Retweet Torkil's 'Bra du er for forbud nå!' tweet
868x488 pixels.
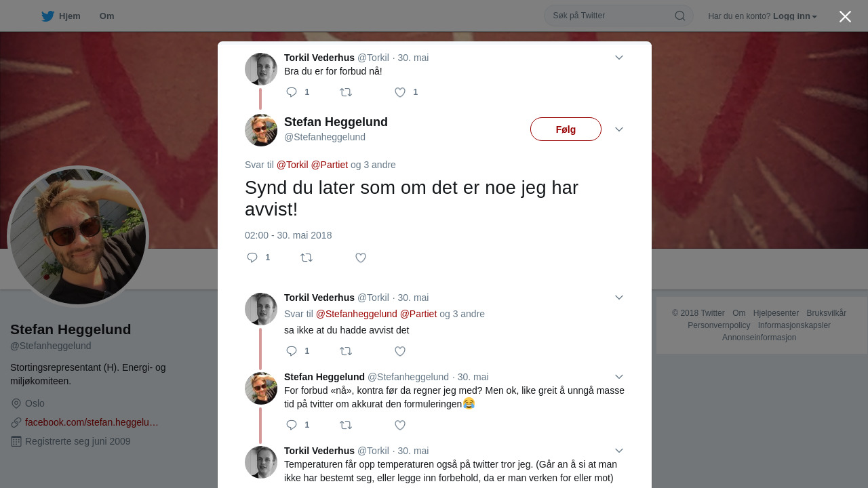pyautogui.click(x=346, y=92)
